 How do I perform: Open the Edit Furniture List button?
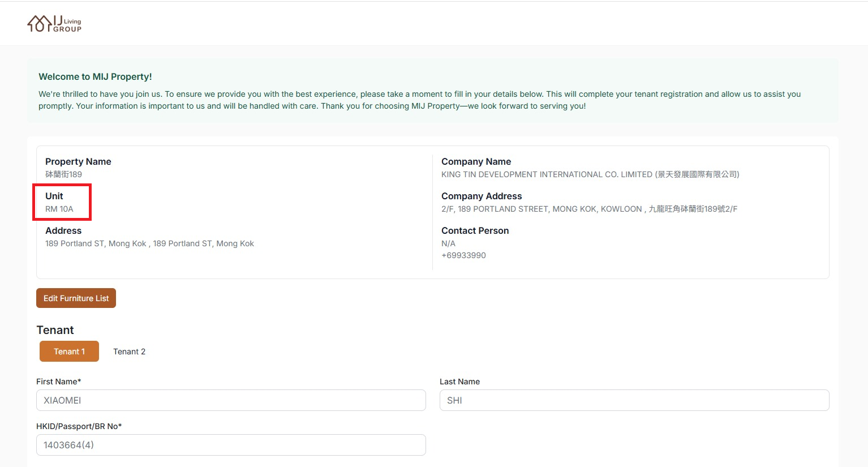point(76,298)
